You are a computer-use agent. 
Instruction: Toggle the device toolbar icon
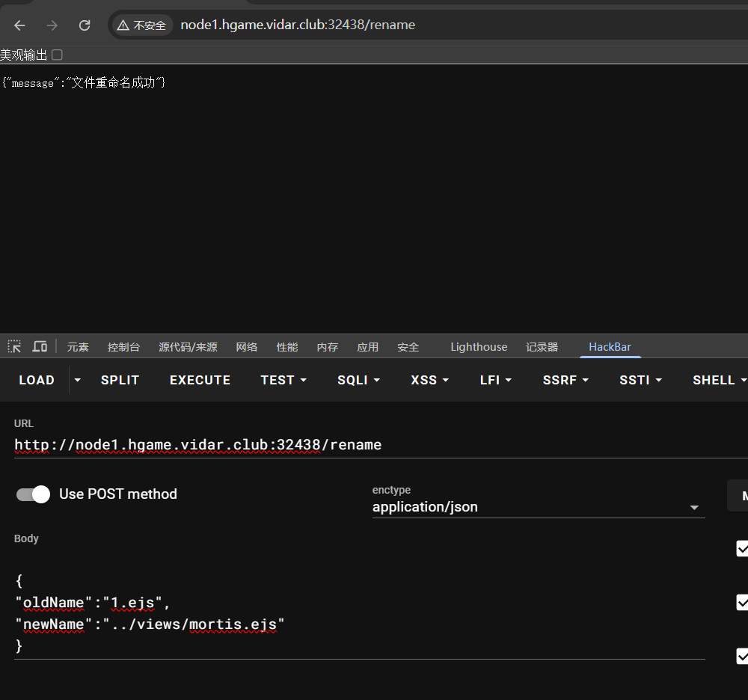point(40,347)
